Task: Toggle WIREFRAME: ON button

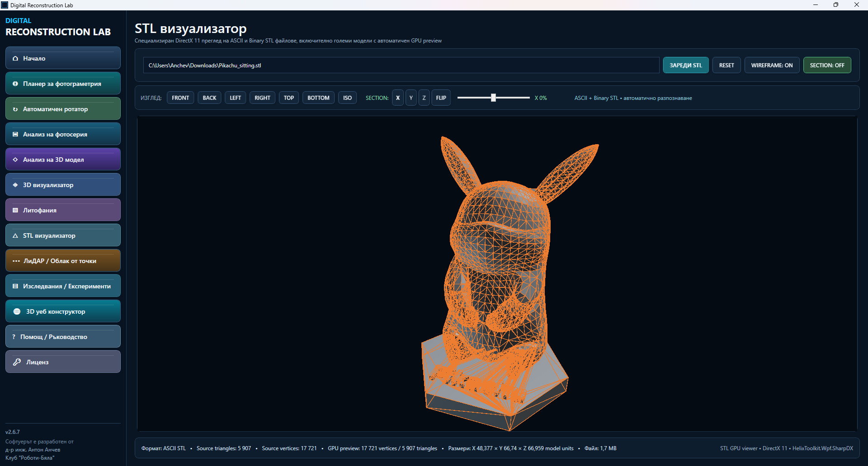Action: click(x=772, y=65)
